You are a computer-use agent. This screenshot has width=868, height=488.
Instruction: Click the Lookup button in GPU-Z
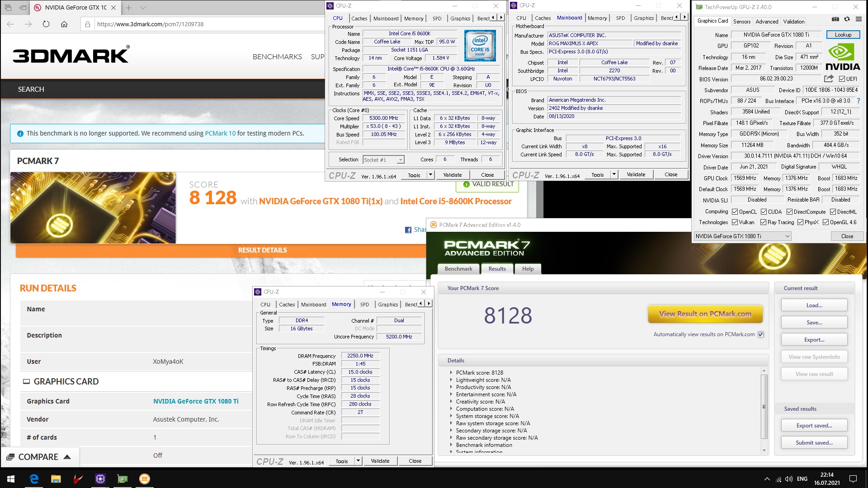pyautogui.click(x=843, y=35)
